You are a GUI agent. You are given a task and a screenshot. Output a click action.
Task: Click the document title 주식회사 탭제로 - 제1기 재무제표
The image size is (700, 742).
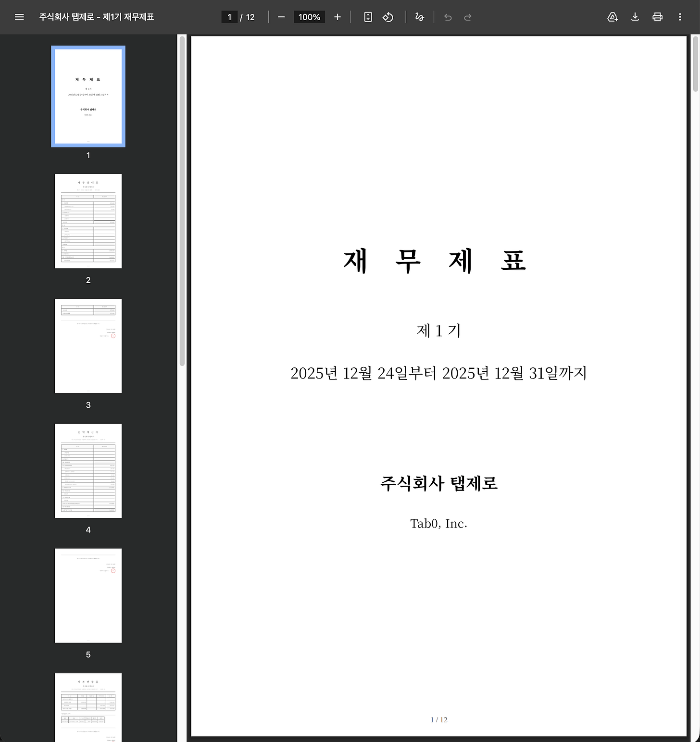[97, 17]
